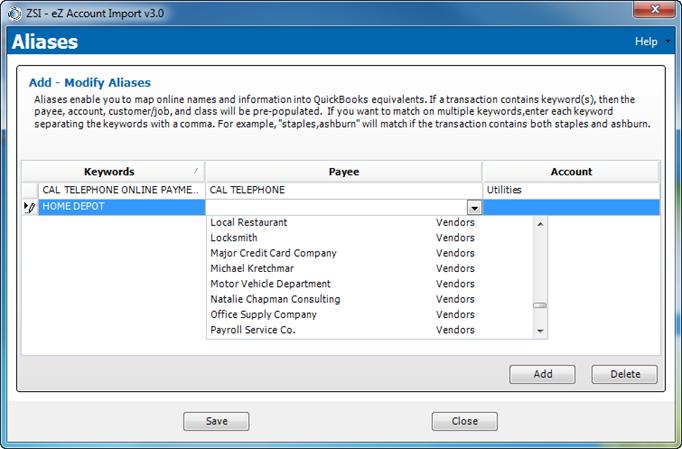This screenshot has height=449, width=682.
Task: Choose Locksmith in the payee list
Action: tap(234, 238)
